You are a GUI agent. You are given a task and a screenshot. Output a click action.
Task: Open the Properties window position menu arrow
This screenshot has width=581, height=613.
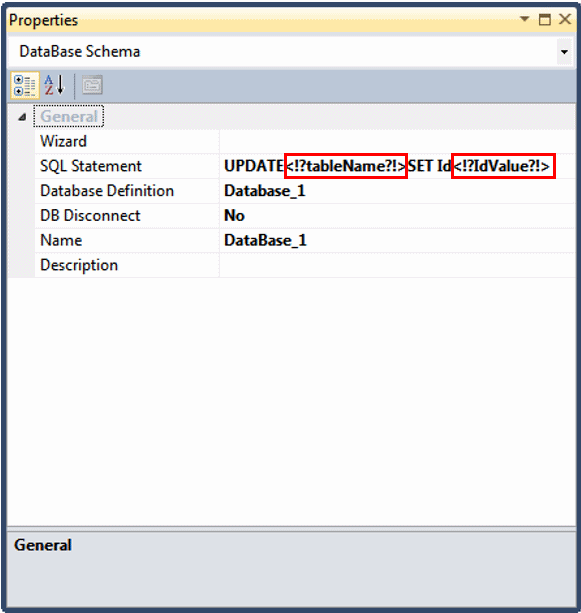click(x=524, y=19)
